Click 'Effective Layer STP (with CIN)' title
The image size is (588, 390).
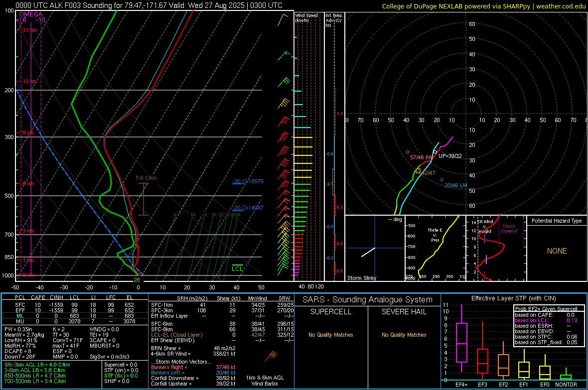pos(513,298)
